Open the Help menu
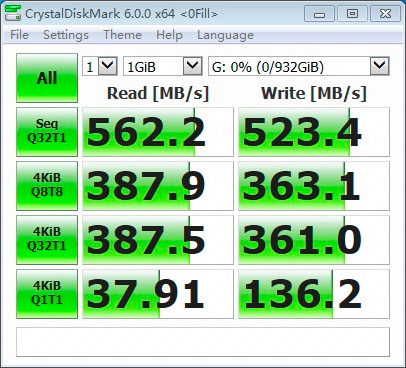Image resolution: width=406 pixels, height=368 pixels. [169, 35]
